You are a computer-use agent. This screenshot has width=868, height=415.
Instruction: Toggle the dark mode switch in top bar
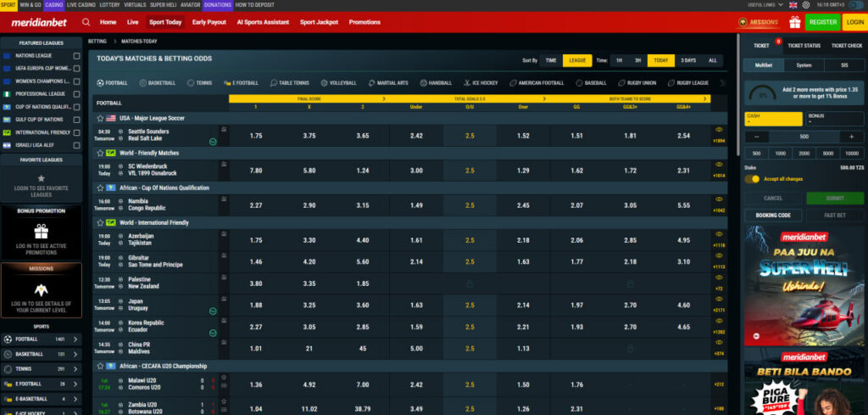pyautogui.click(x=857, y=5)
